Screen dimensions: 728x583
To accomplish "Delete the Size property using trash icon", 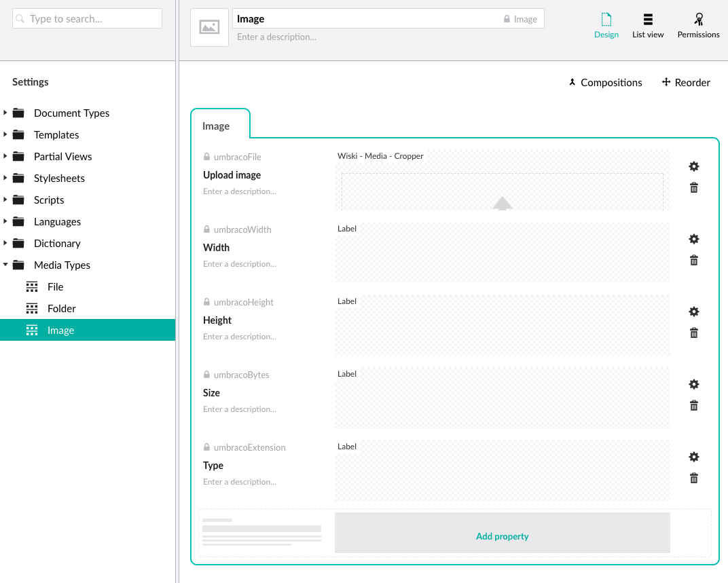I will click(693, 406).
